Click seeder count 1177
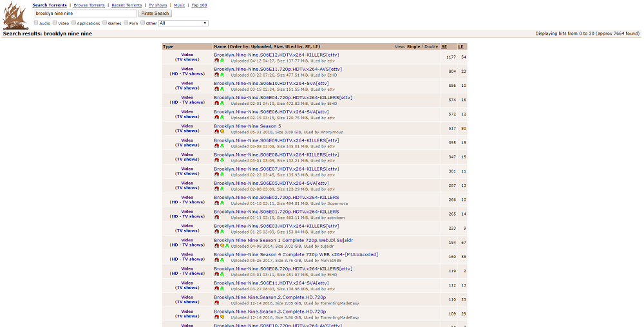Screen dimensions: 644x327 click(x=451, y=57)
